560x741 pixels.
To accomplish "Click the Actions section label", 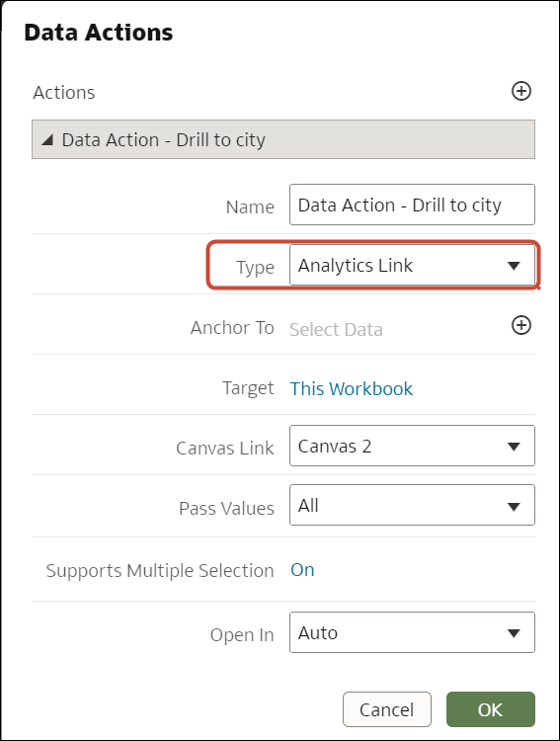I will click(x=64, y=92).
